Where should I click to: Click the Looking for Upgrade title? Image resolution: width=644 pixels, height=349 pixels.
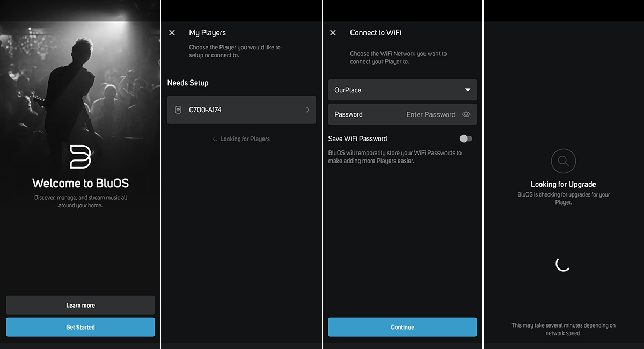(563, 184)
